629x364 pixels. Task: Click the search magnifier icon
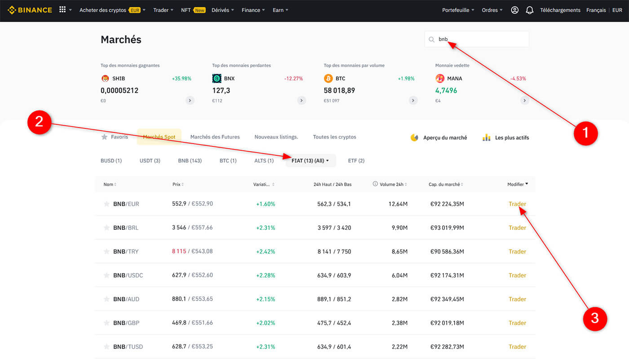coord(431,39)
